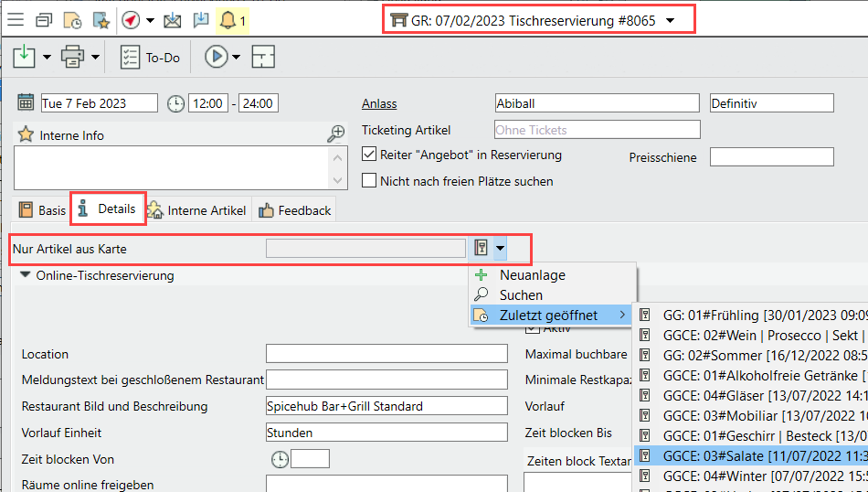Click the green save arrow icon
The width and height of the screenshot is (868, 492).
pyautogui.click(x=24, y=58)
